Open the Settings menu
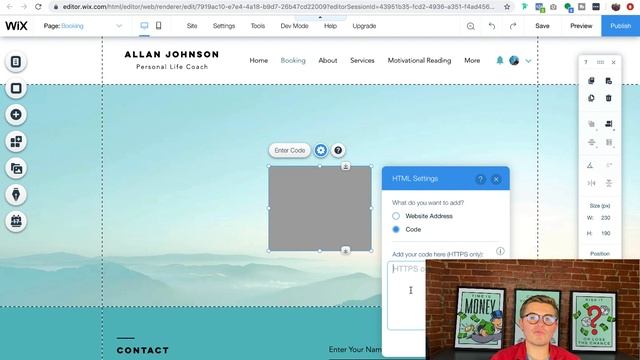Screen dimensions: 640x360 point(224,26)
